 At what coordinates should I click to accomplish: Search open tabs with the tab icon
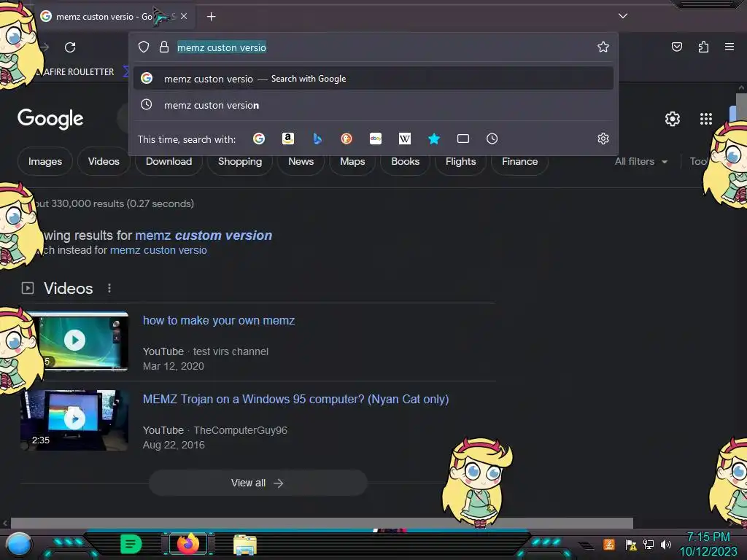tap(463, 139)
